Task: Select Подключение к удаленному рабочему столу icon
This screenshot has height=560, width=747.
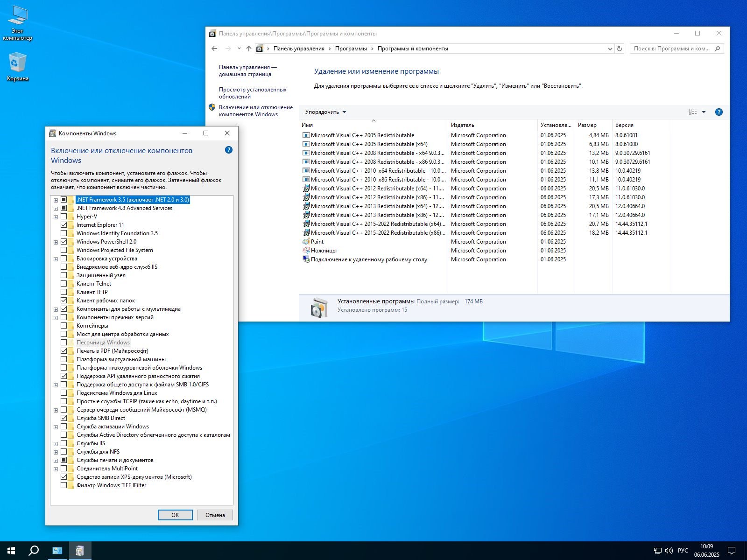Action: 306,259
